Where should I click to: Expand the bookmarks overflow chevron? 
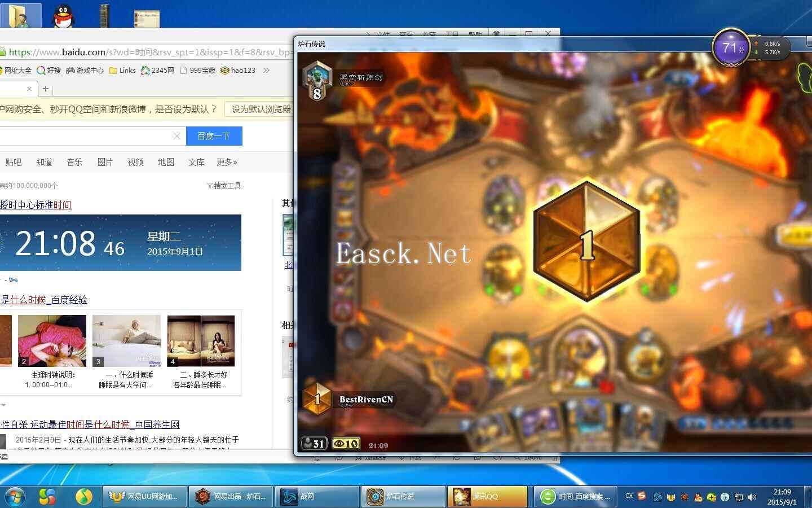click(x=266, y=71)
